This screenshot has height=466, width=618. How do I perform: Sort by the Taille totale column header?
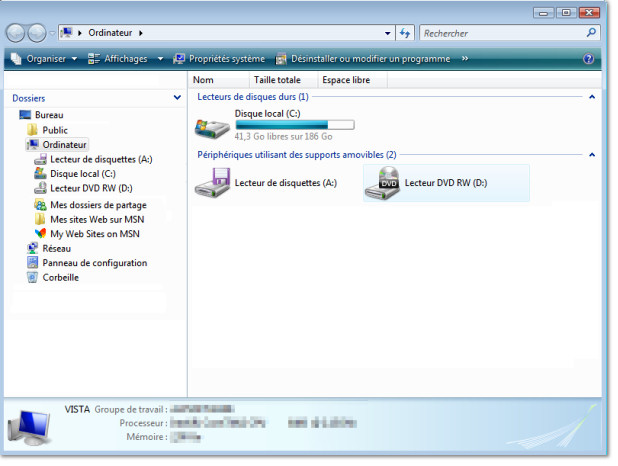[x=277, y=80]
